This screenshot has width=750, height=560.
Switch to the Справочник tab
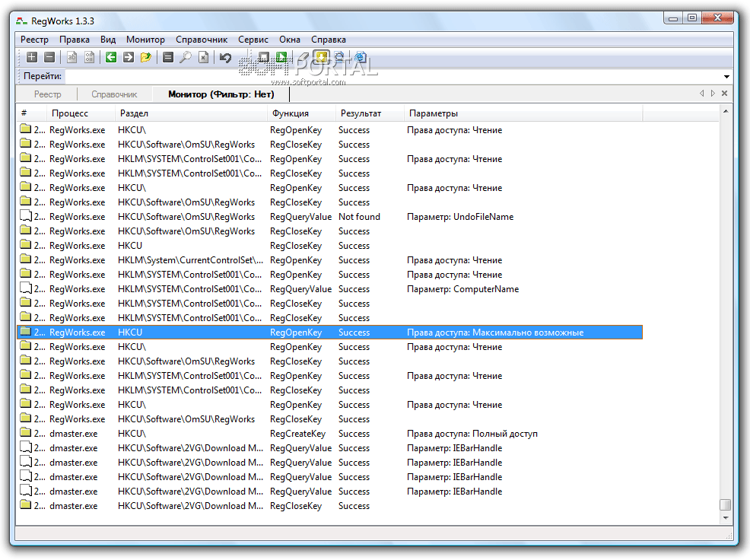click(114, 94)
